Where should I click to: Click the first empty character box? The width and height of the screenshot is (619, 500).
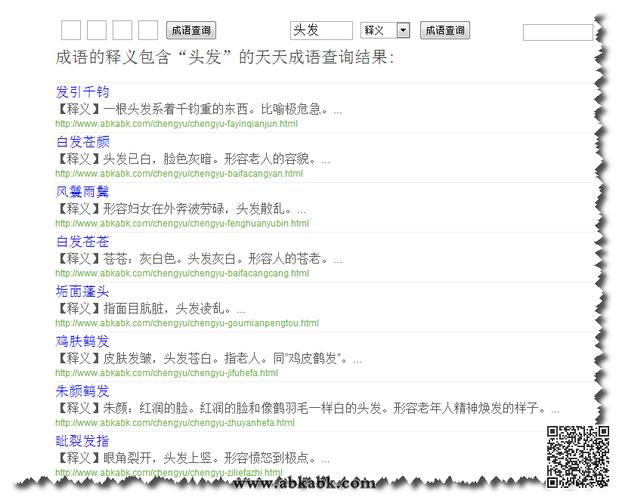[71, 30]
